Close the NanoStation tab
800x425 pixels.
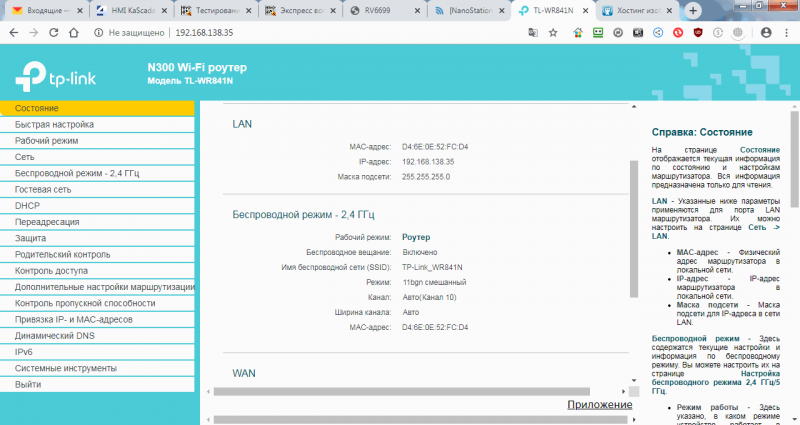[502, 11]
